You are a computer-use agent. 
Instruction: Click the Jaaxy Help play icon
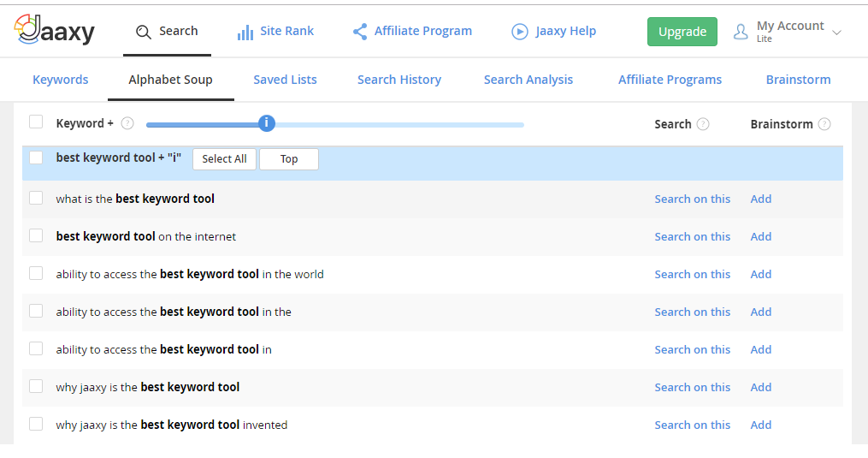pyautogui.click(x=519, y=32)
